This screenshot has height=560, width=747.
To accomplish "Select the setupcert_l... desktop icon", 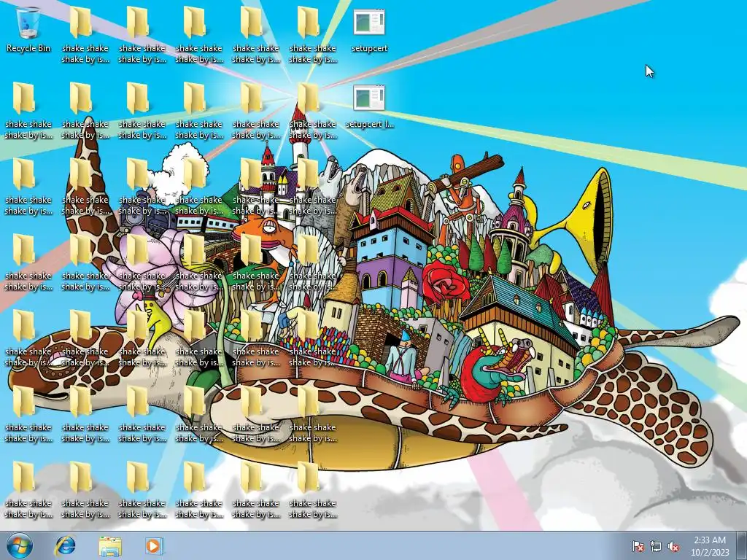I will 369,106.
